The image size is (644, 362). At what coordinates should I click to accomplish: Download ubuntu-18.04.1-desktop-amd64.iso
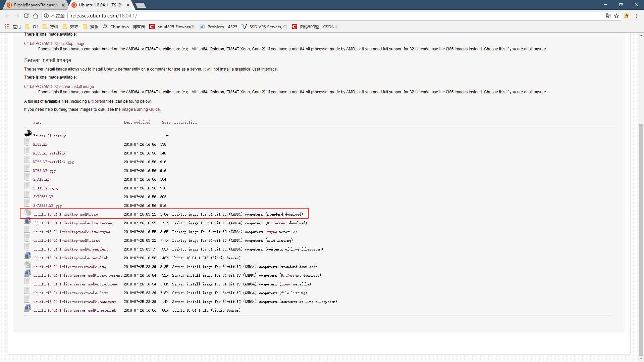(65, 214)
